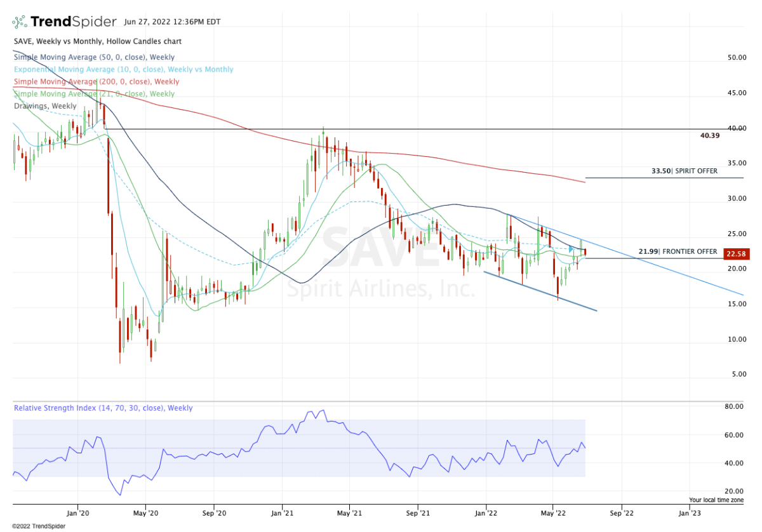The image size is (762, 532).
Task: Click the Jan '21 date axis label
Action: point(283,512)
